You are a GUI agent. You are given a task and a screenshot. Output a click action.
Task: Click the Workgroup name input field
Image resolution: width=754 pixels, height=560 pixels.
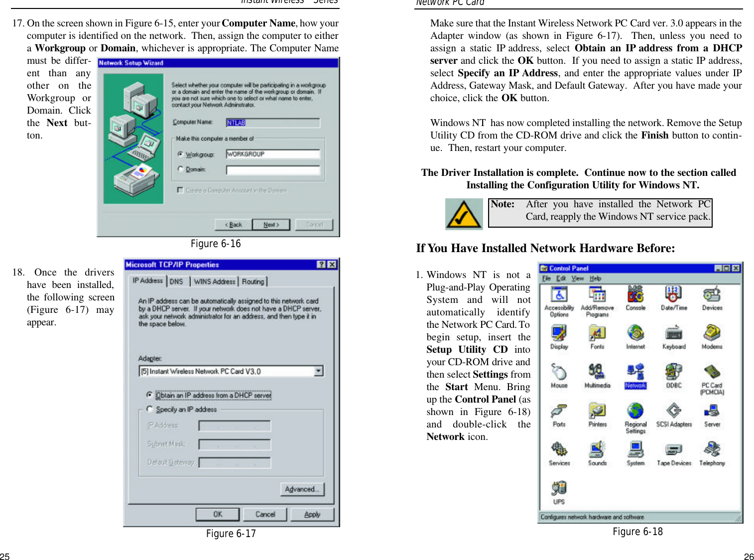[273, 154]
